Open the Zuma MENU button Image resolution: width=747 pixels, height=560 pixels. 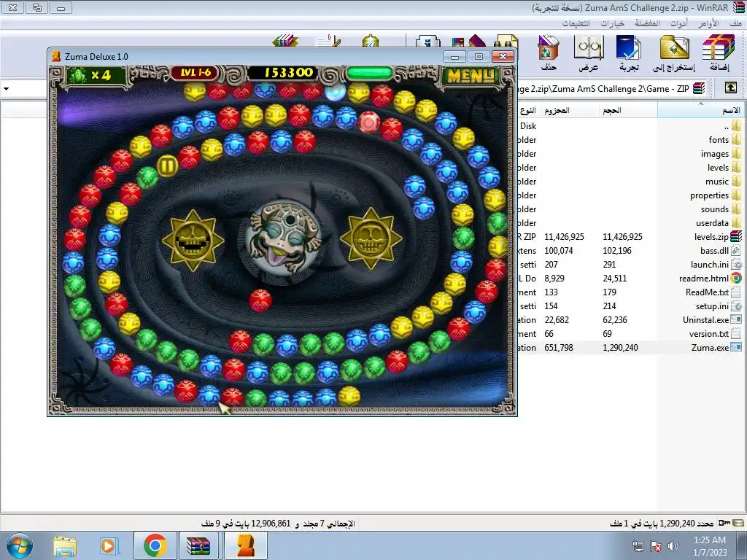point(471,76)
